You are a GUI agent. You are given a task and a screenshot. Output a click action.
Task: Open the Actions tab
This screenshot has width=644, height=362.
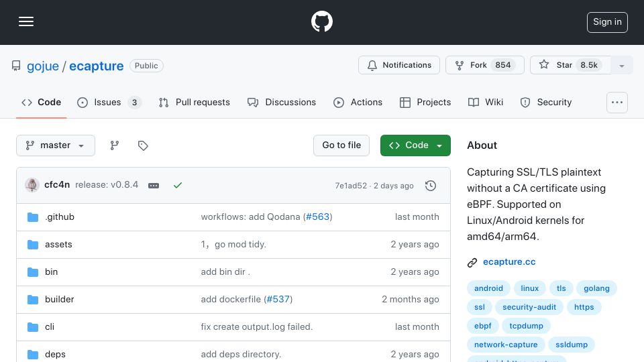[358, 102]
